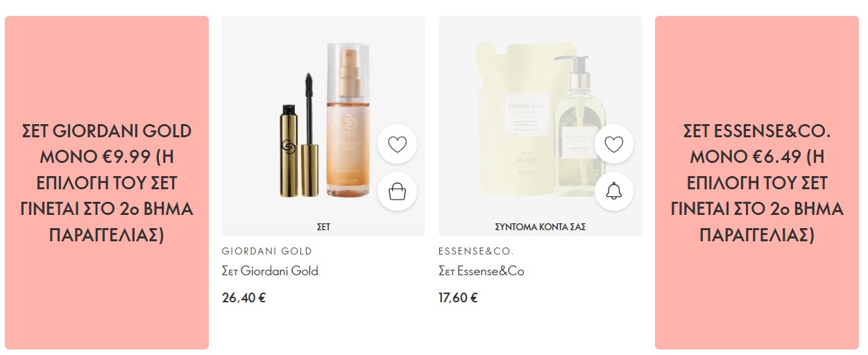Click the 26,40 € price
Image resolution: width=868 pixels, height=355 pixels.
[244, 298]
